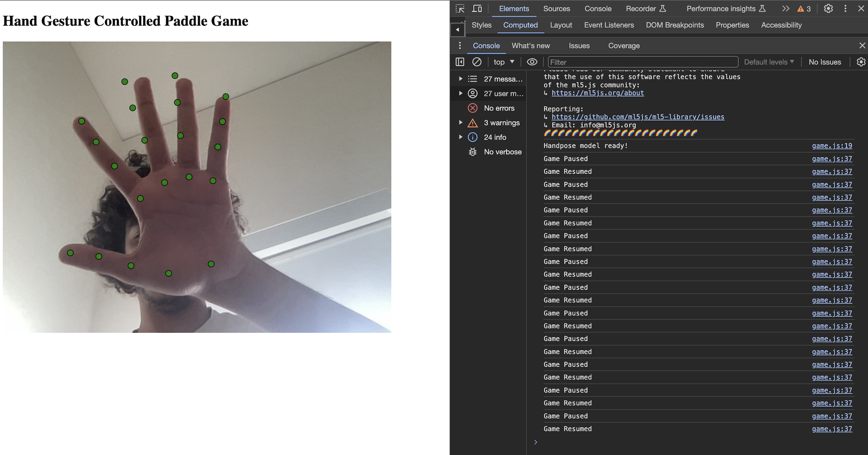Open the Default levels dropdown

coord(769,62)
